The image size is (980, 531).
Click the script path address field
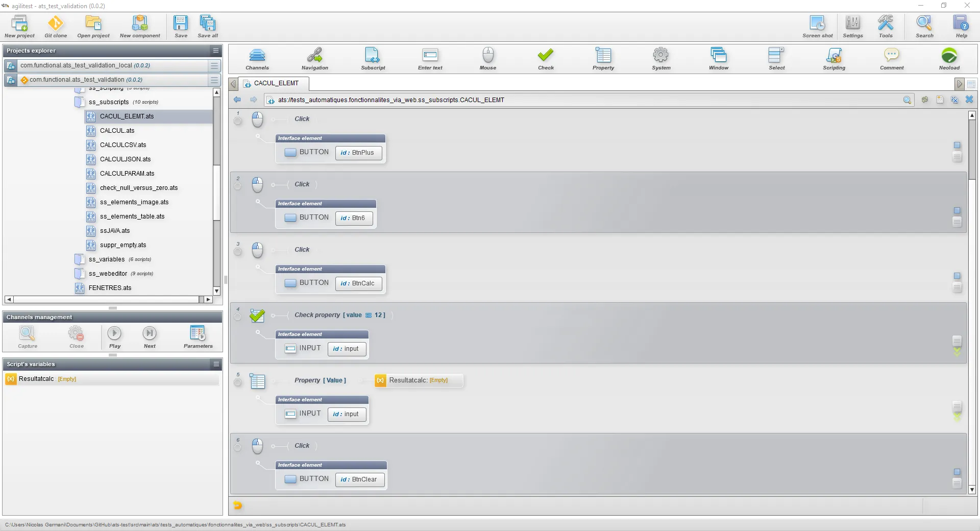pos(589,100)
